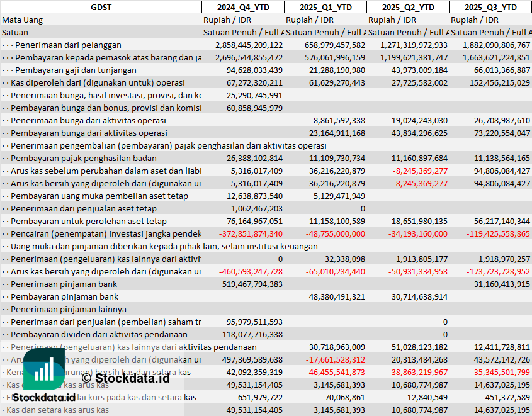Click the Pembayaran pajak penghasilan badan label

[x=83, y=158]
